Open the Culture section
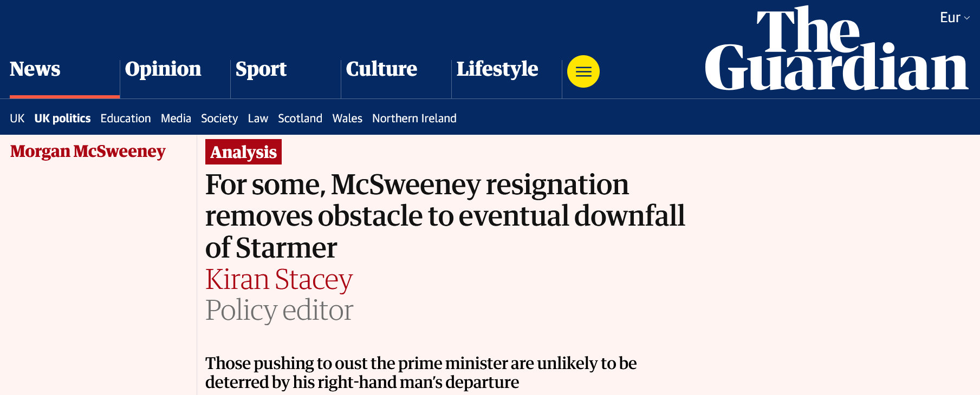980x395 pixels. [x=381, y=69]
